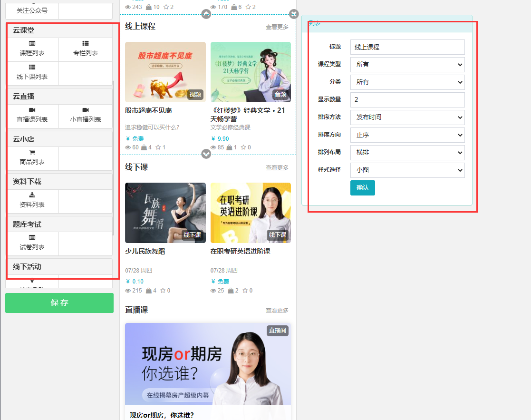Edit the 标题 input field
The width and height of the screenshot is (531, 420).
pyautogui.click(x=407, y=47)
